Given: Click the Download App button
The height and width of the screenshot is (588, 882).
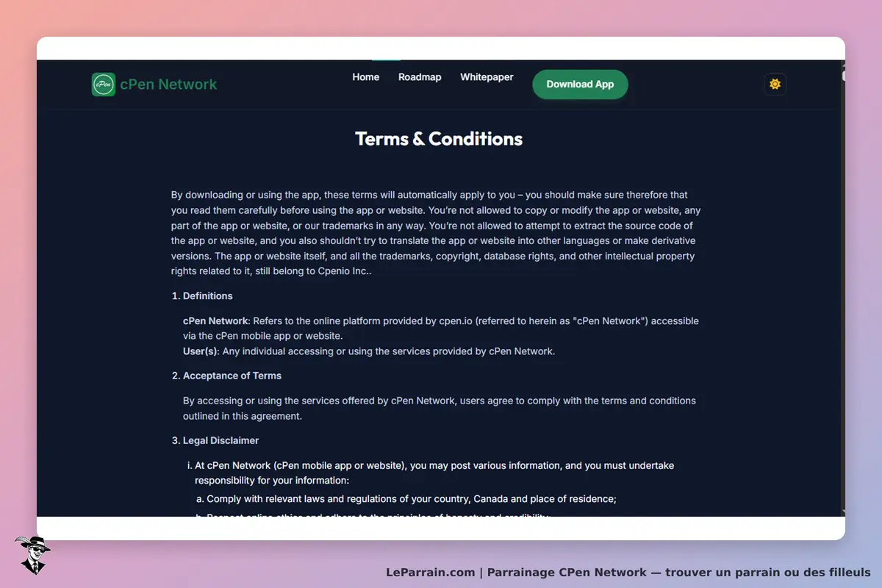Looking at the screenshot, I should 580,84.
